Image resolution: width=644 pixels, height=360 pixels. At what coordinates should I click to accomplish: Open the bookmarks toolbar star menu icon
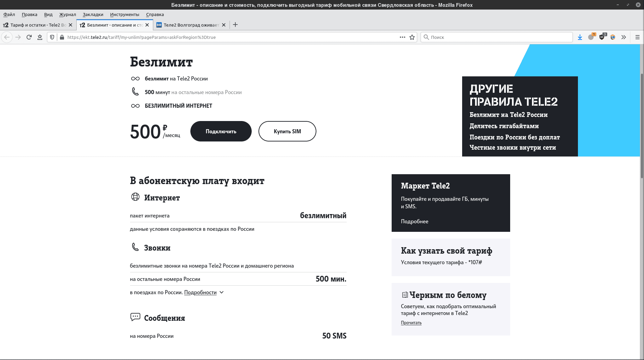[x=40, y=37]
